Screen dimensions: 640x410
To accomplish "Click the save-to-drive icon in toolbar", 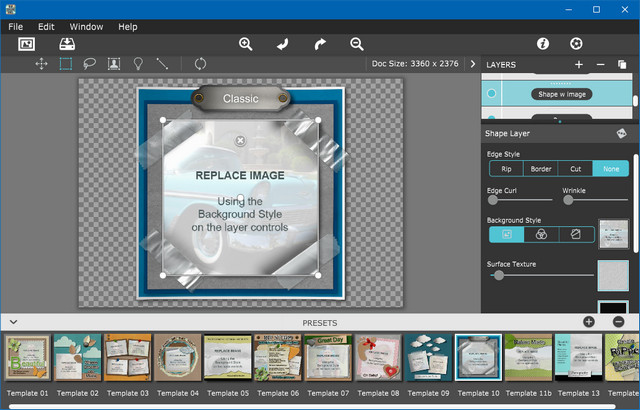I will click(x=66, y=44).
